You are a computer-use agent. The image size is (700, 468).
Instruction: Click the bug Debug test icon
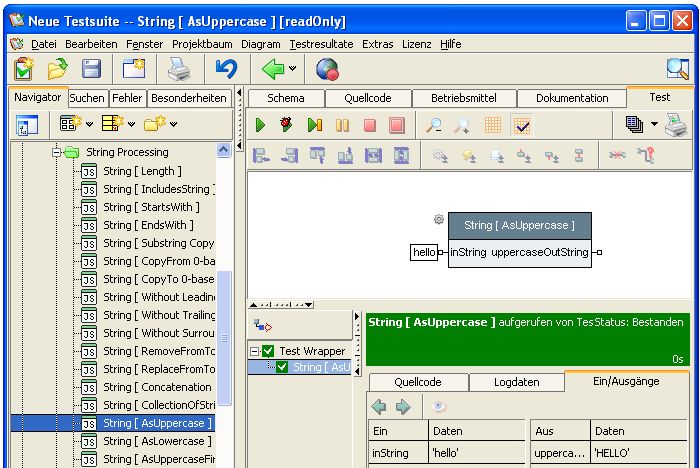pyautogui.click(x=287, y=125)
